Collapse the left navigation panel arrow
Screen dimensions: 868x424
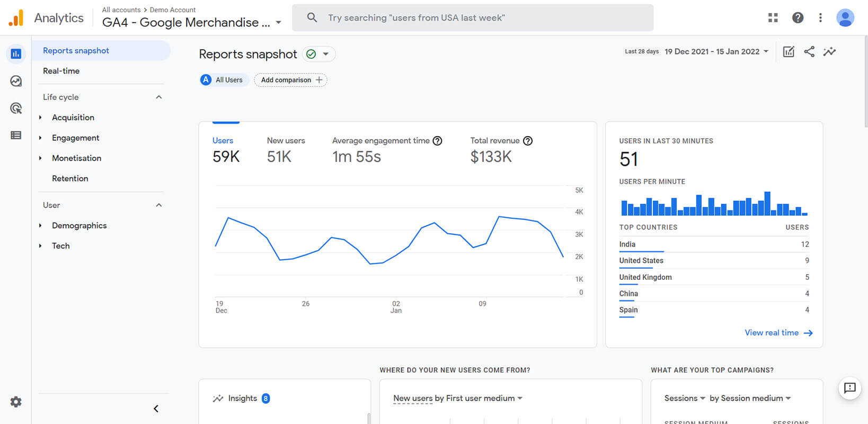click(x=156, y=409)
